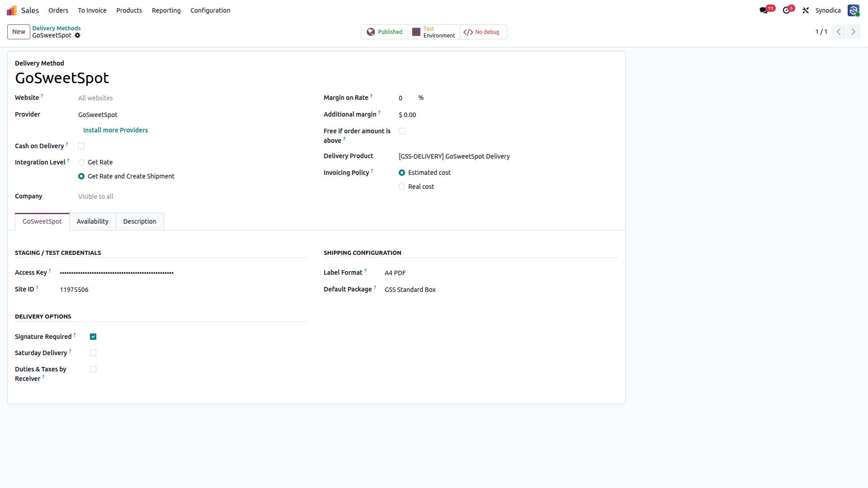Open the Website dropdown field
Image resolution: width=868 pixels, height=488 pixels.
tap(193, 98)
